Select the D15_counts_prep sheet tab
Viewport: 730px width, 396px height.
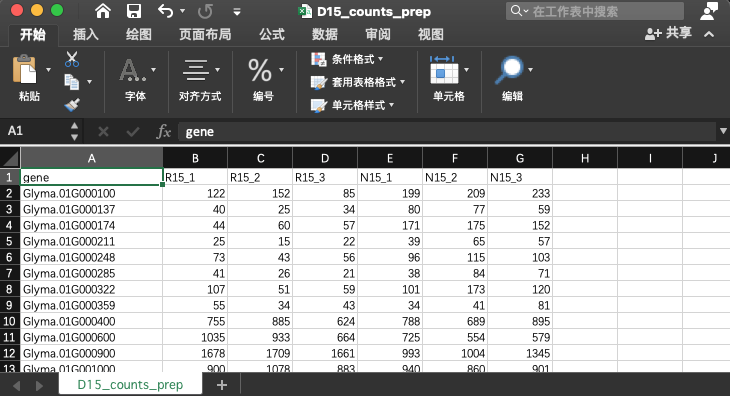pyautogui.click(x=130, y=385)
